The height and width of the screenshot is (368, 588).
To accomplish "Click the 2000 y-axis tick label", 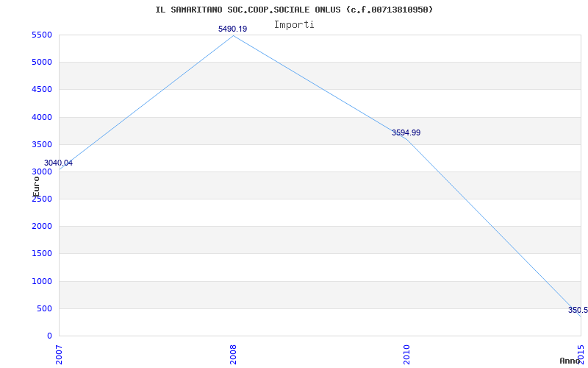I will pos(42,227).
